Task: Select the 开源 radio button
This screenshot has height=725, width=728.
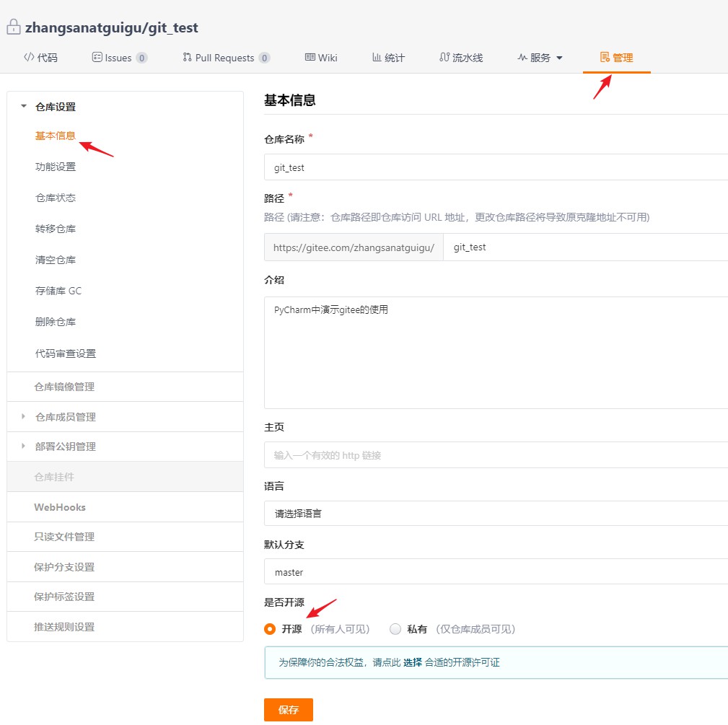Action: 270,629
